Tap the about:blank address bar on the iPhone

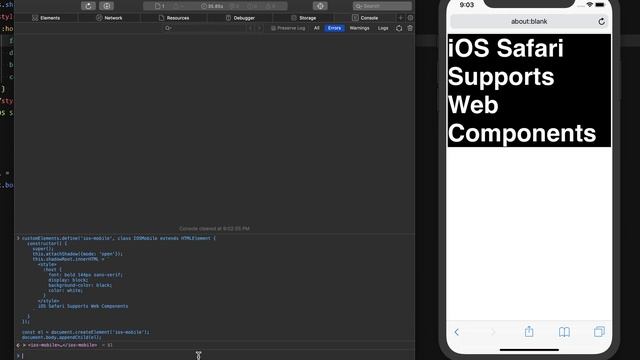[529, 21]
